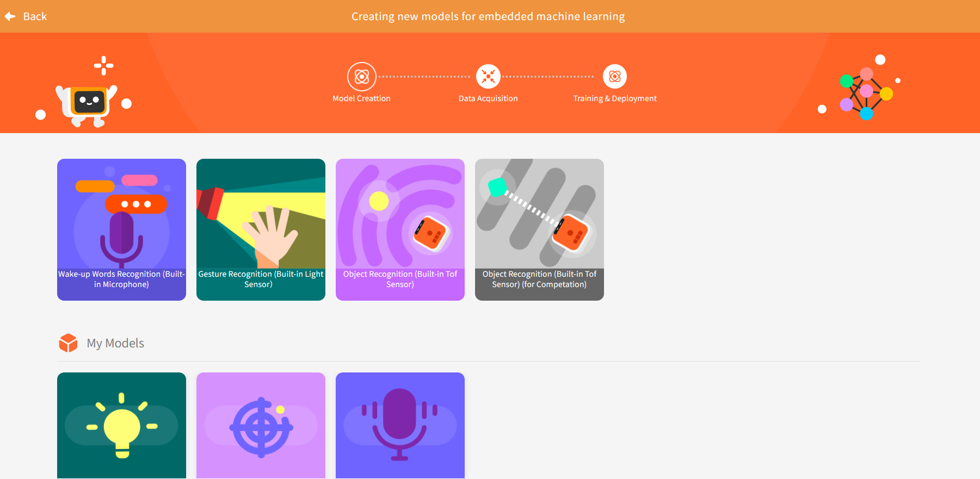This screenshot has width=980, height=479.
Task: Click the My Models heading
Action: coord(115,343)
